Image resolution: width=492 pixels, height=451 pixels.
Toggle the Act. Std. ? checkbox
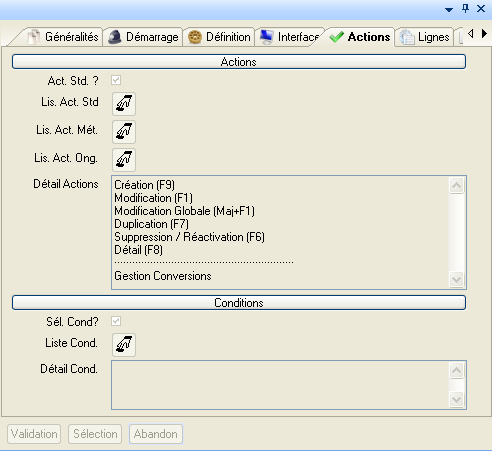(x=116, y=80)
